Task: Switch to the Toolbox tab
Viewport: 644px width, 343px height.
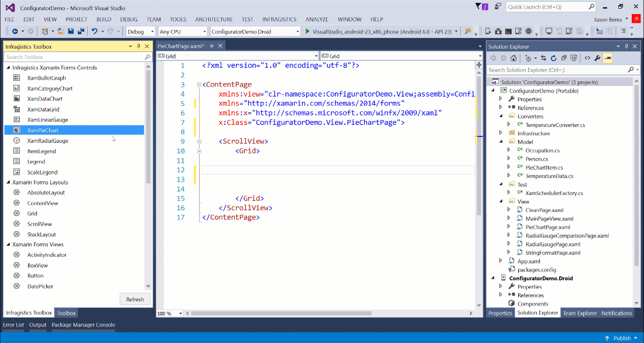Action: click(x=66, y=313)
